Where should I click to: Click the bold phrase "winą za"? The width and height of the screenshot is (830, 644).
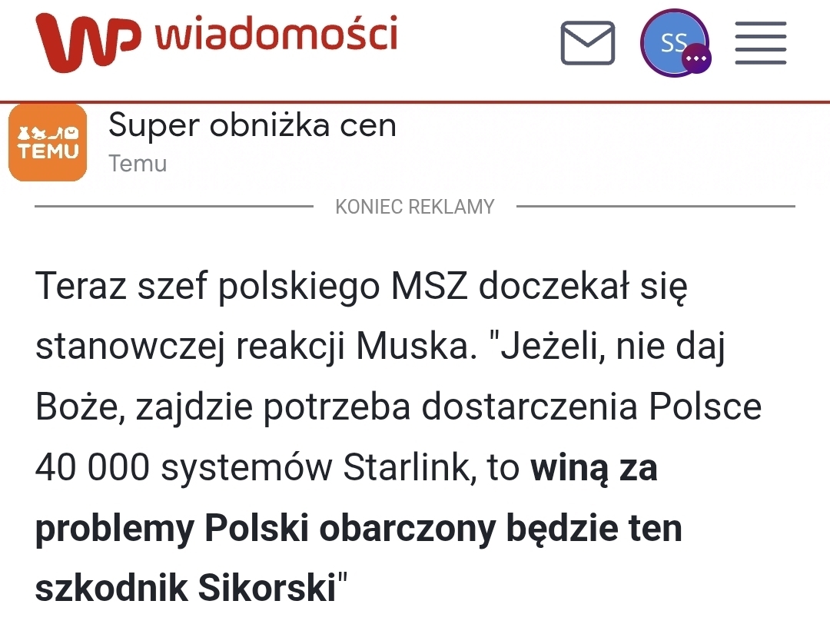(x=593, y=468)
